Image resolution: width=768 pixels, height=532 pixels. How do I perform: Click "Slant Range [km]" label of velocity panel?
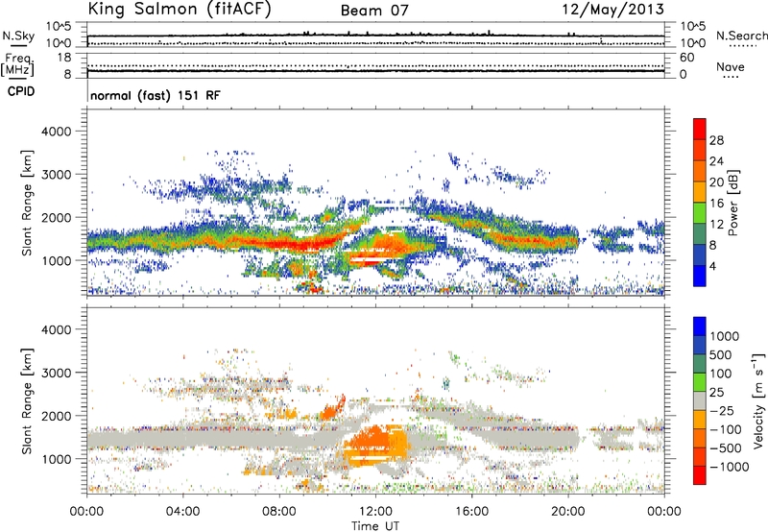pos(27,400)
